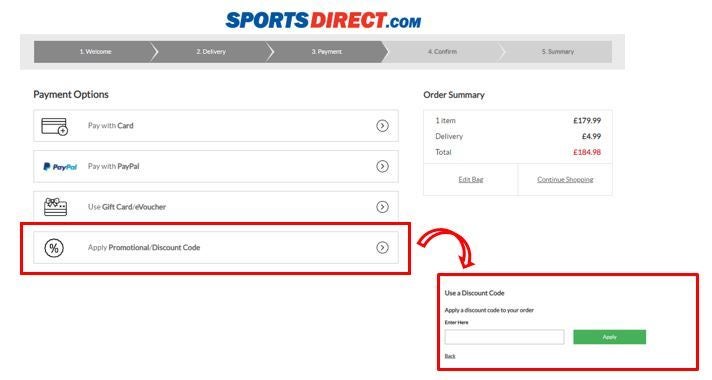This screenshot has height=380, width=712.
Task: Open Gift Card/eVoucher arrow
Action: [382, 207]
